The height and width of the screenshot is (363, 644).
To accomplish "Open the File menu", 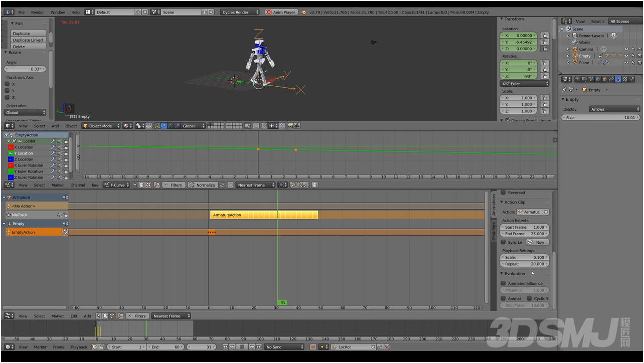I will (21, 12).
